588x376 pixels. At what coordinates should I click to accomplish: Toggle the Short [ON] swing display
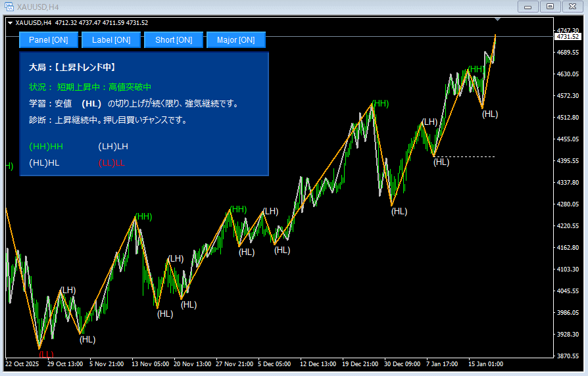pyautogui.click(x=174, y=40)
